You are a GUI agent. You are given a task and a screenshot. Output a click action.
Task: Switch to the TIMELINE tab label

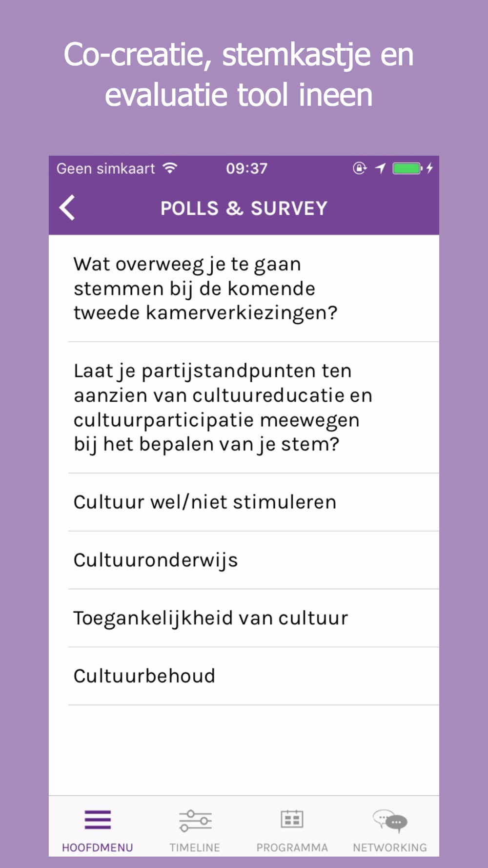(195, 847)
